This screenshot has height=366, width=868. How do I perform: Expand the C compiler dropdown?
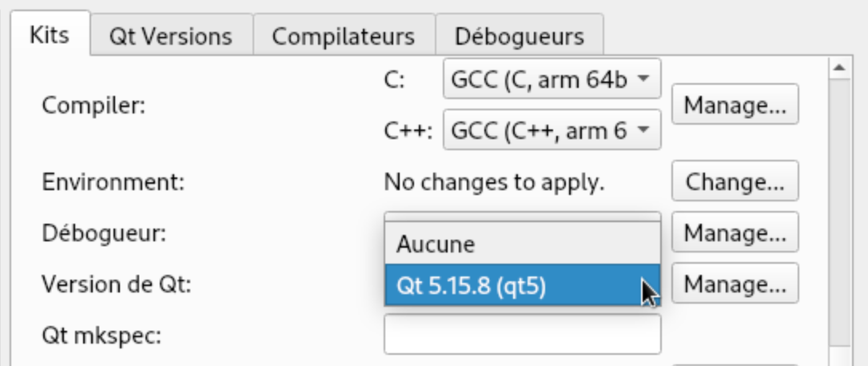[x=551, y=79]
